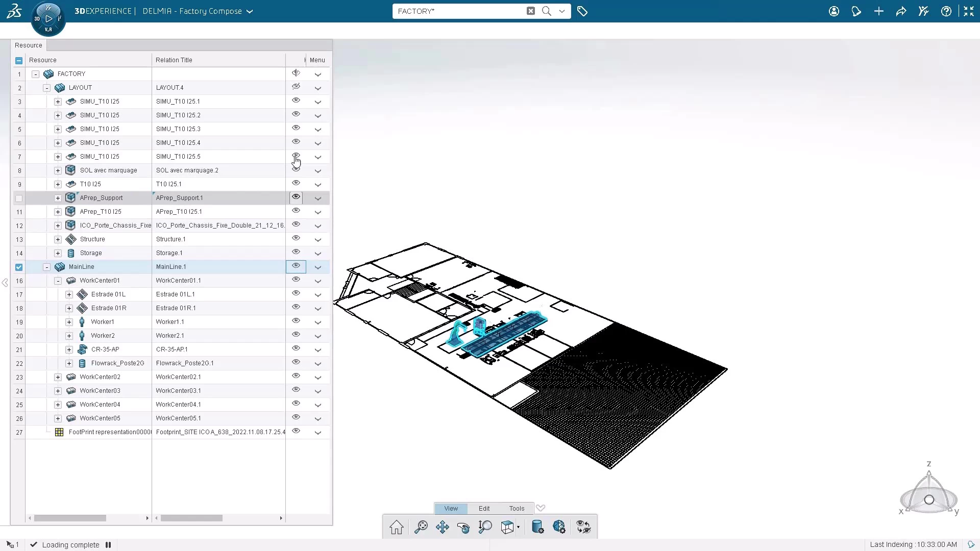The image size is (980, 551).
Task: Select the Pan tool icon
Action: (442, 527)
